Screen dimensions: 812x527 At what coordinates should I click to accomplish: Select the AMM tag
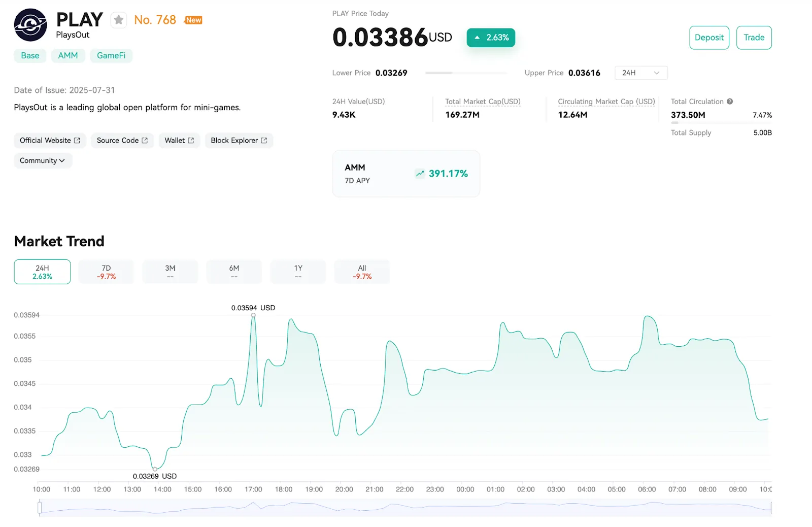click(x=68, y=55)
